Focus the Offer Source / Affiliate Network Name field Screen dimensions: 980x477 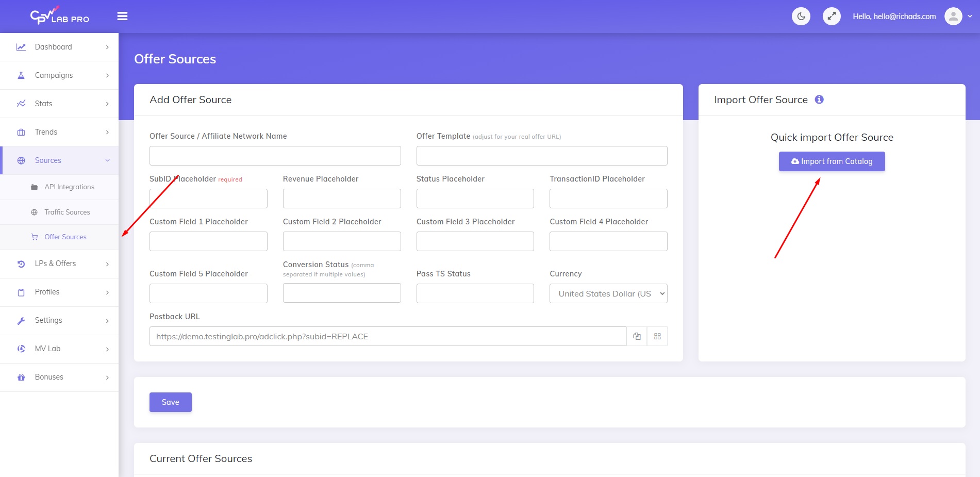(x=275, y=156)
